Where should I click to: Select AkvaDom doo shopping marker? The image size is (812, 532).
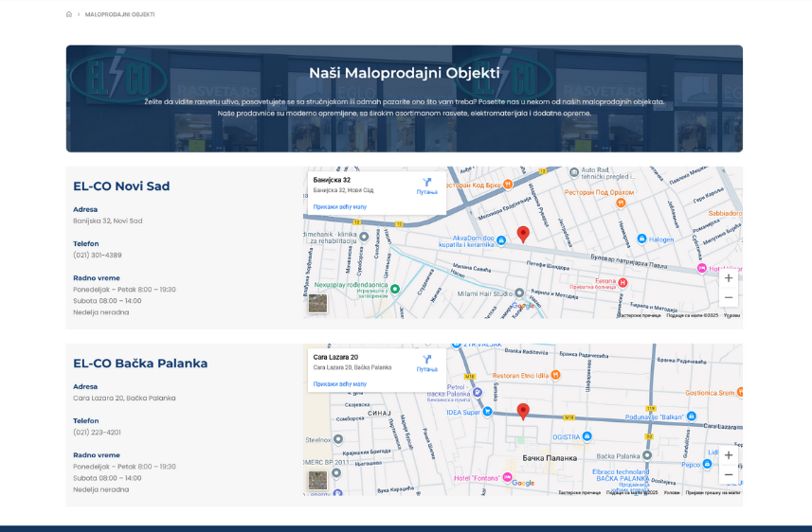(501, 240)
